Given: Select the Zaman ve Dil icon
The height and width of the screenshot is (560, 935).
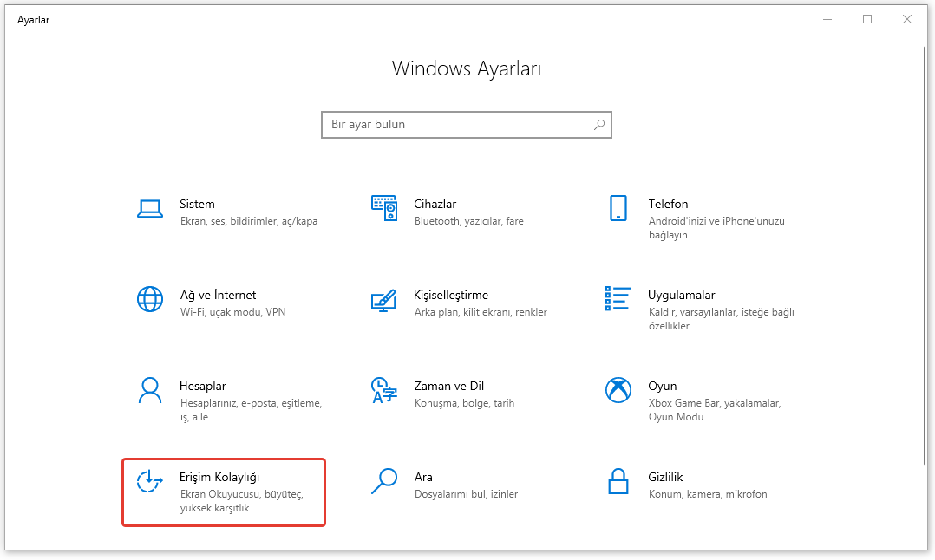Looking at the screenshot, I should pos(383,390).
